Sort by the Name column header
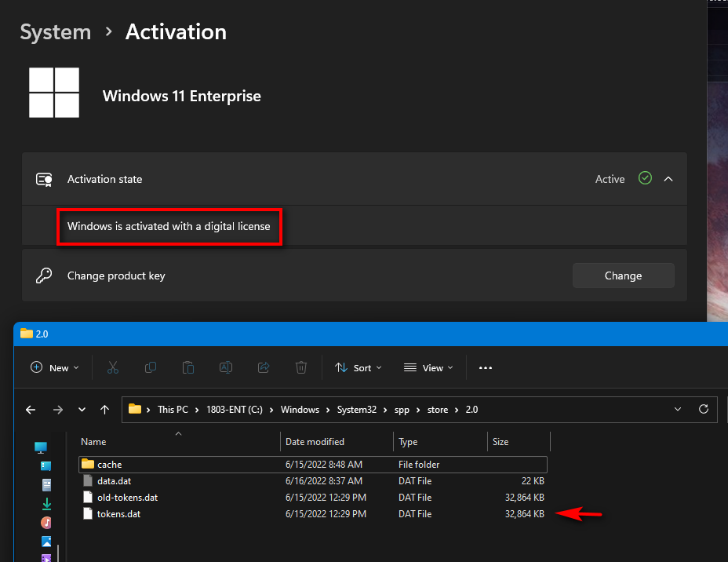The width and height of the screenshot is (728, 562). (x=93, y=442)
